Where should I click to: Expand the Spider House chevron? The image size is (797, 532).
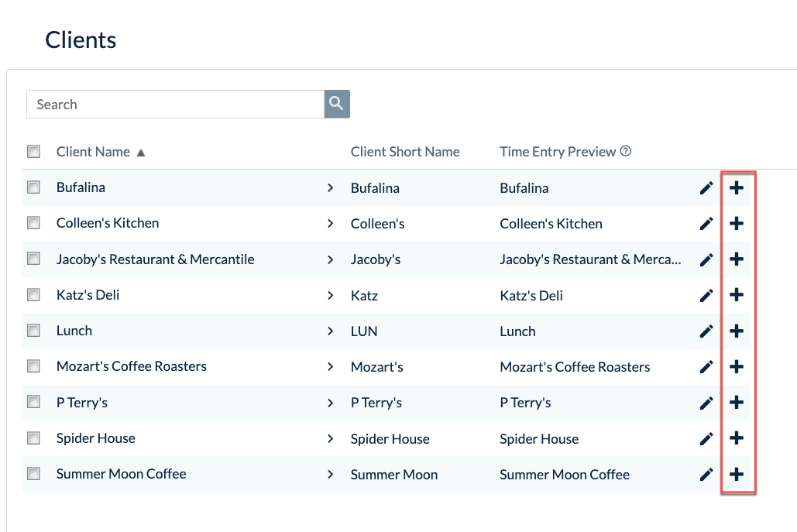(331, 438)
